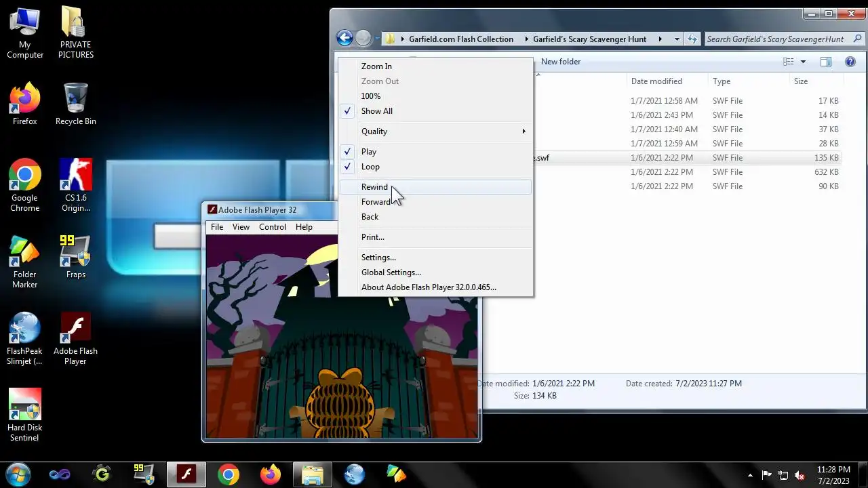Click the muted volume tray icon
The image size is (868, 488).
(x=800, y=475)
